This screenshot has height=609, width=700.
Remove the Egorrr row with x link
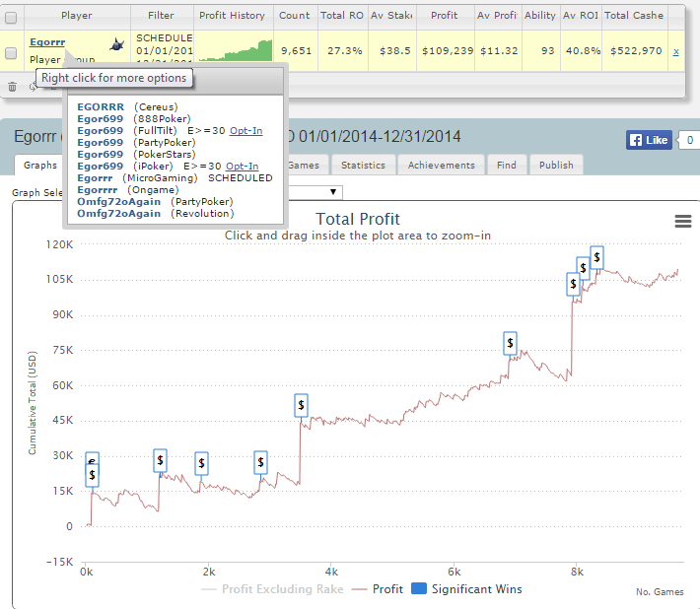(676, 51)
